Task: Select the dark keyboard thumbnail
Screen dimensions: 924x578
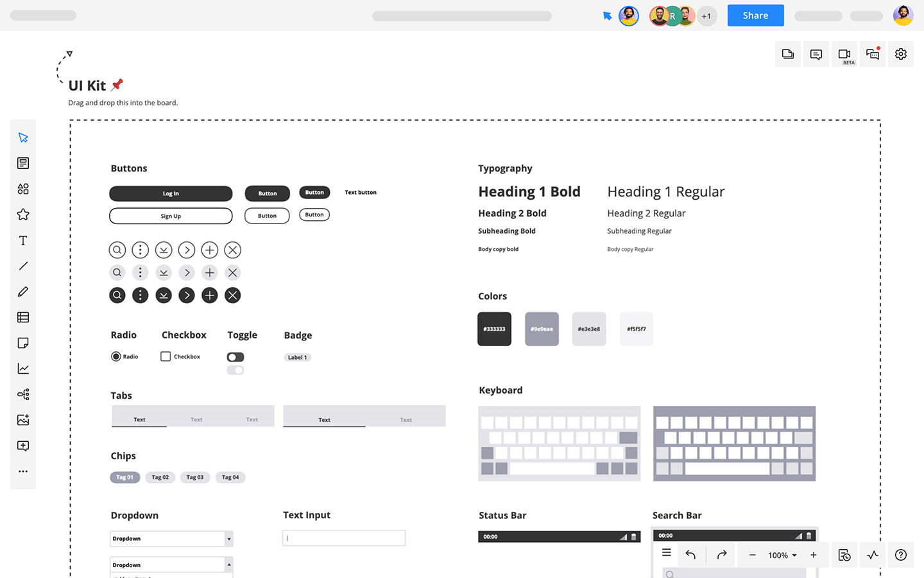Action: tap(735, 443)
